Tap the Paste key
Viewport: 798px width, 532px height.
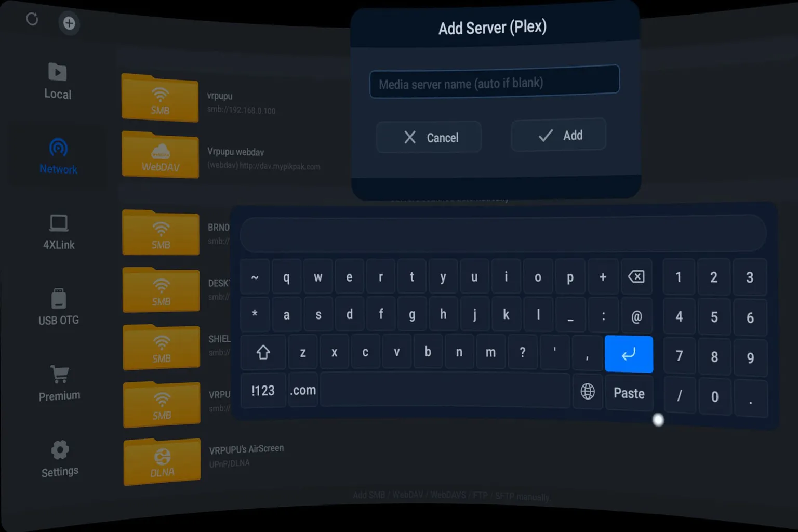pos(629,393)
